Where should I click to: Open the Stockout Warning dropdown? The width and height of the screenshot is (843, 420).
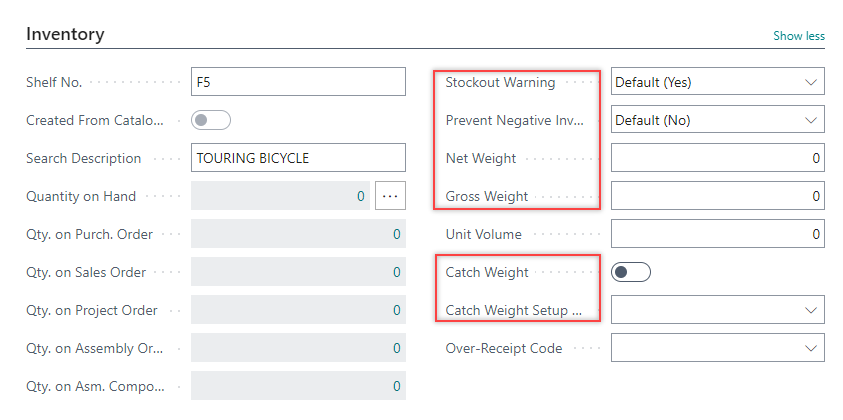[717, 82]
